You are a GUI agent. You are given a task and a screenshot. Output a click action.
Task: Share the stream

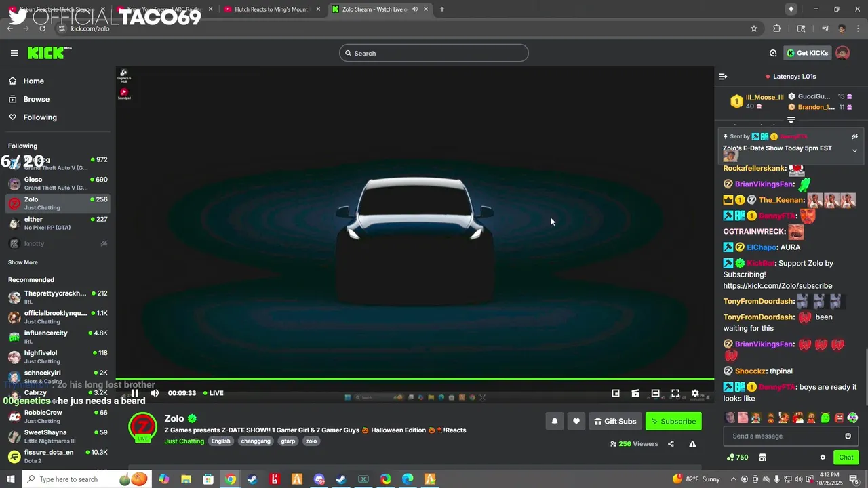[671, 444]
